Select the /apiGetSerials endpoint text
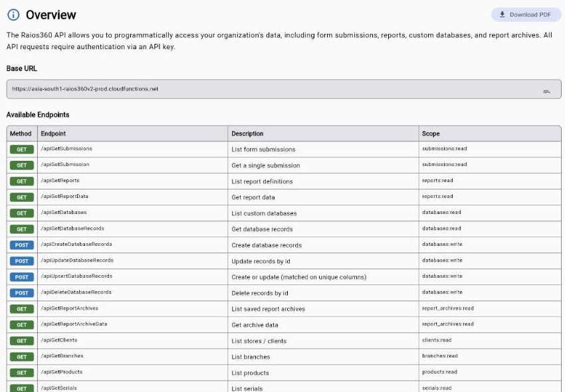The image size is (565, 392). pyautogui.click(x=58, y=388)
